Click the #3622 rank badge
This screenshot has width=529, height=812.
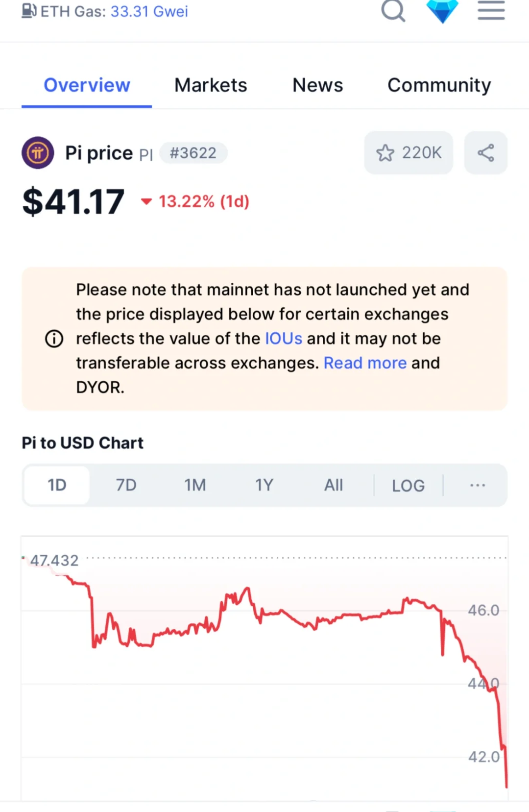[x=193, y=153]
